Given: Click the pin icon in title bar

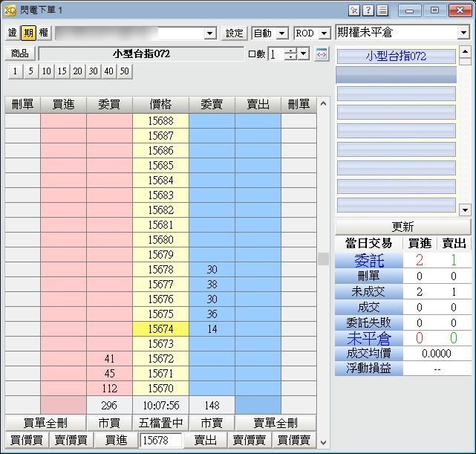Looking at the screenshot, I should coord(355,10).
